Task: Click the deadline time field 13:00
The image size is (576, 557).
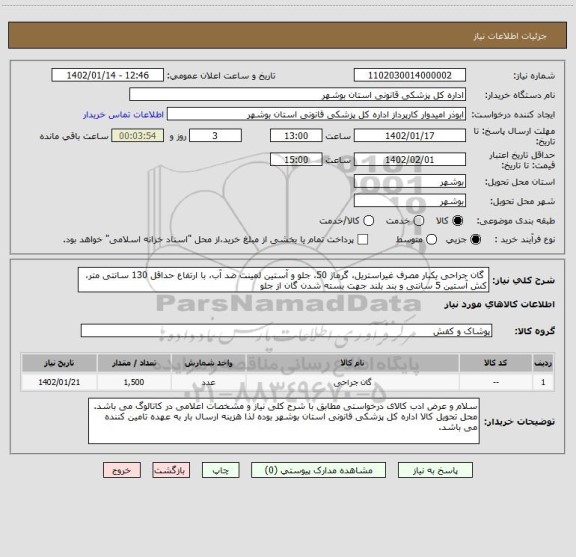Action: [296, 136]
